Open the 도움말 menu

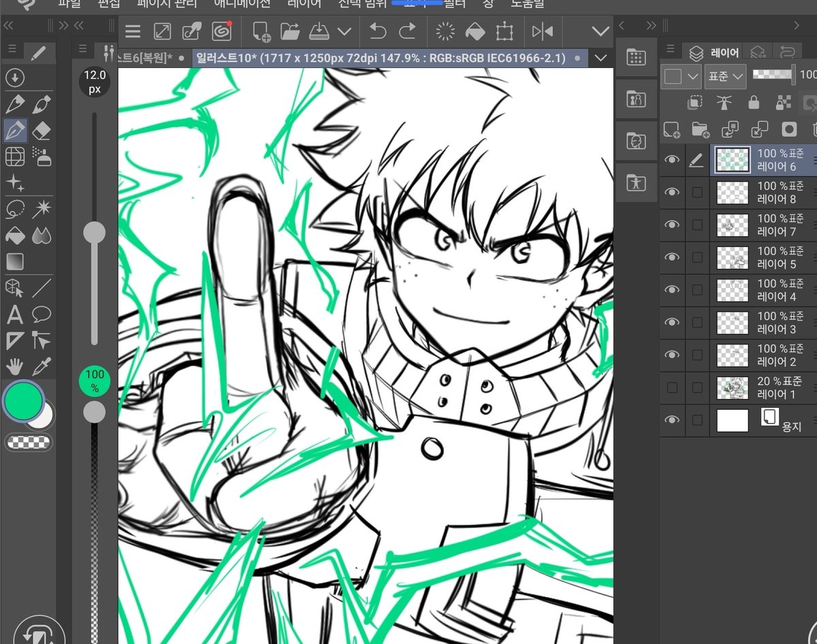pyautogui.click(x=528, y=3)
